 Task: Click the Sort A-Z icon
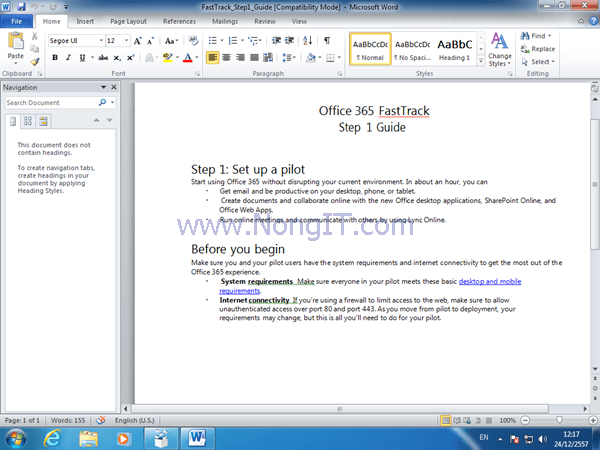(308, 41)
